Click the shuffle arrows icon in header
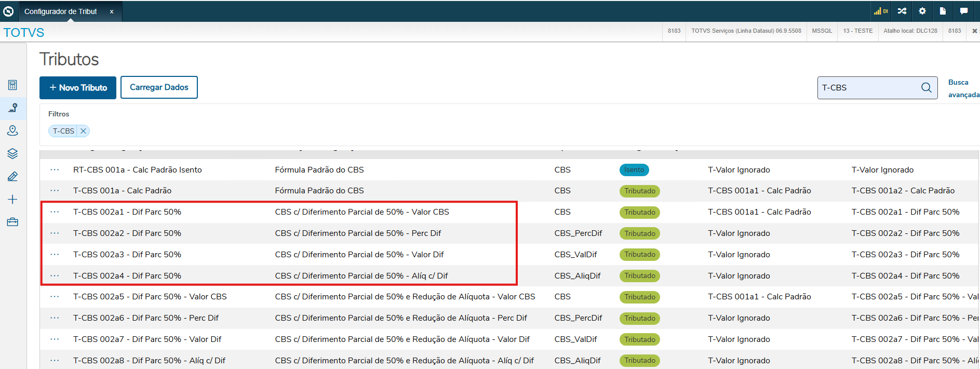Viewport: 980px width, 369px height. (x=902, y=11)
